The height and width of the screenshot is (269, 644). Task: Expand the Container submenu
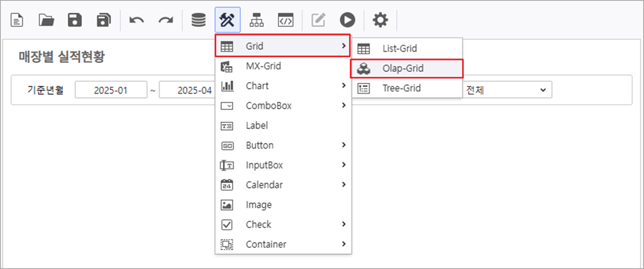click(x=283, y=244)
